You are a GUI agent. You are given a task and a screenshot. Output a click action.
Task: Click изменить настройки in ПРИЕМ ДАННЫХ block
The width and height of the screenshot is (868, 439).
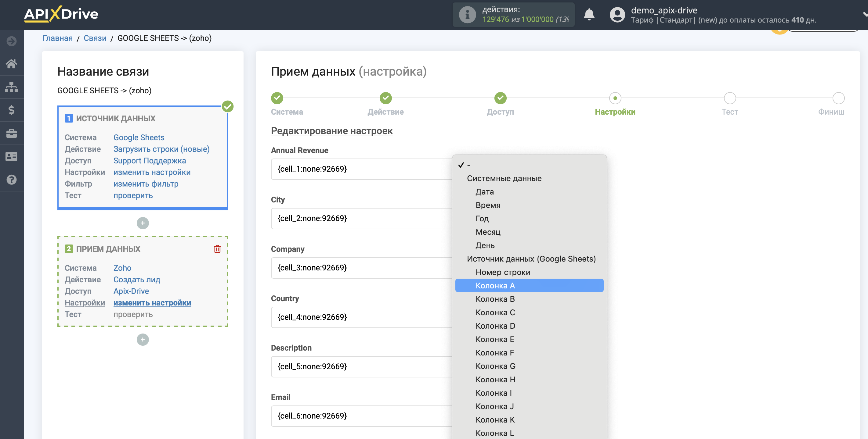tap(152, 303)
